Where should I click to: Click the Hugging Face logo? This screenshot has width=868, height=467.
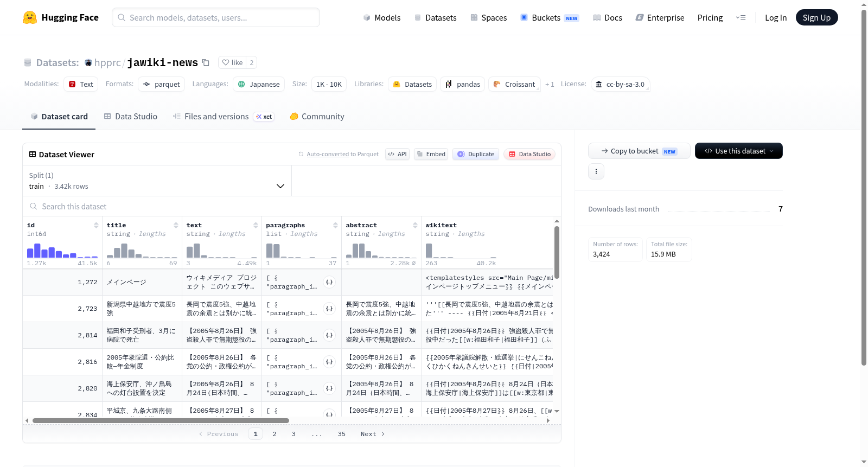61,17
